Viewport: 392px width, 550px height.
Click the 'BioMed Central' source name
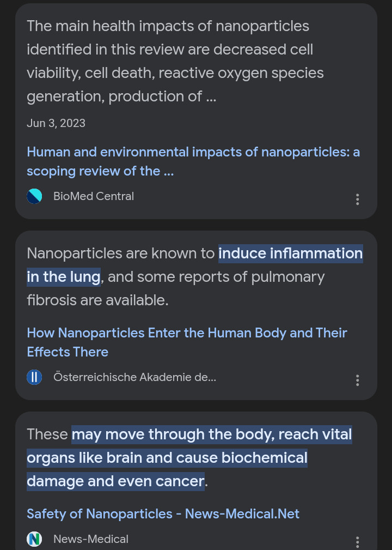[x=94, y=196]
